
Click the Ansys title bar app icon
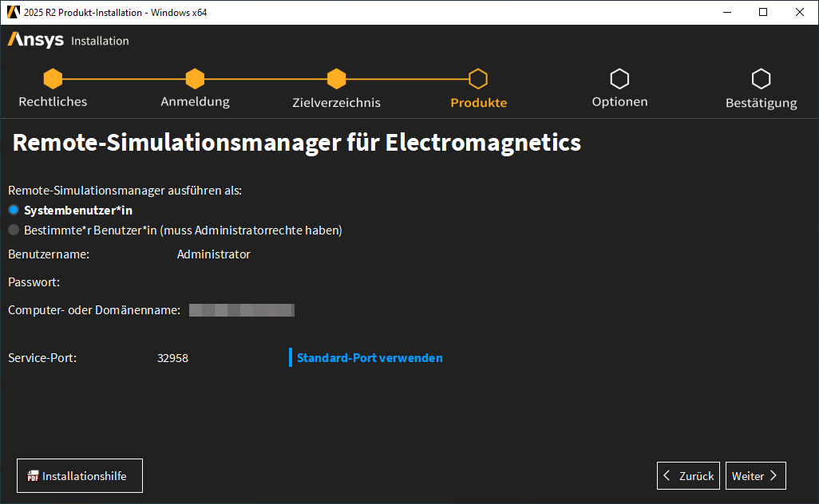coord(13,12)
